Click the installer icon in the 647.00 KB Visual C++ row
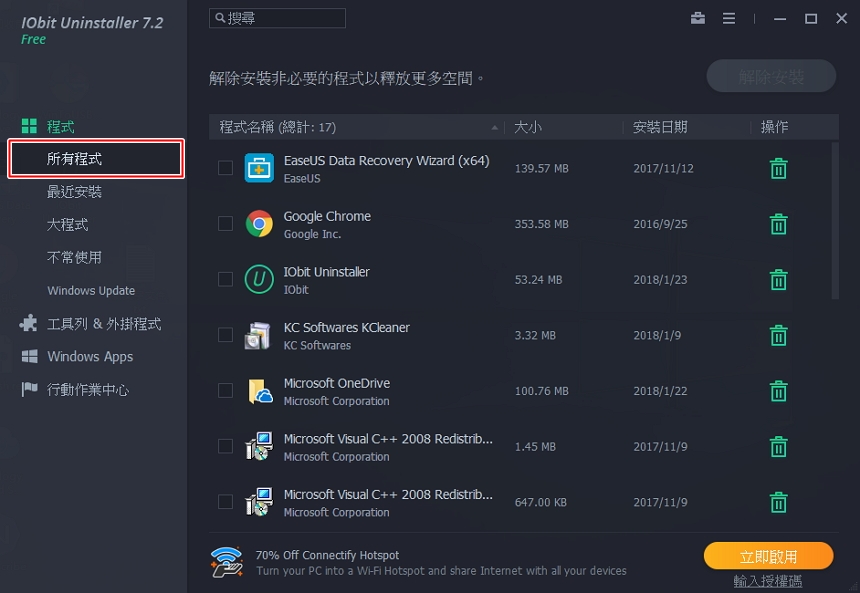Viewport: 860px width, 593px height. [x=259, y=502]
